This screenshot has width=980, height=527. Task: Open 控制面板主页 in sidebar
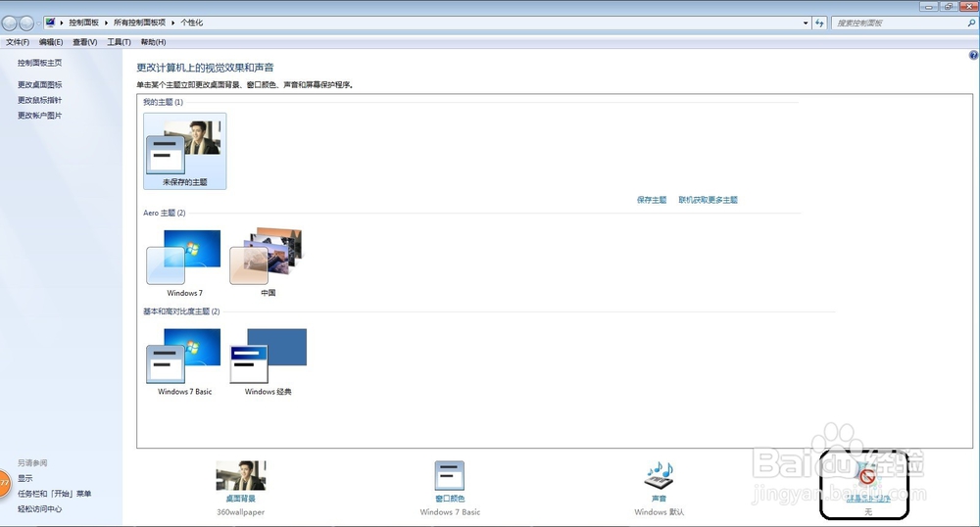[39, 63]
